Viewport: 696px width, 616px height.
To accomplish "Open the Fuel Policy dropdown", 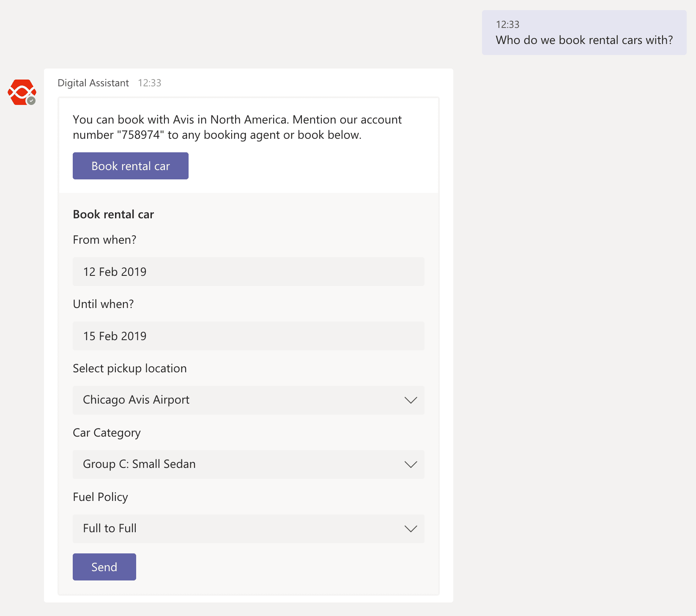I will pos(249,529).
